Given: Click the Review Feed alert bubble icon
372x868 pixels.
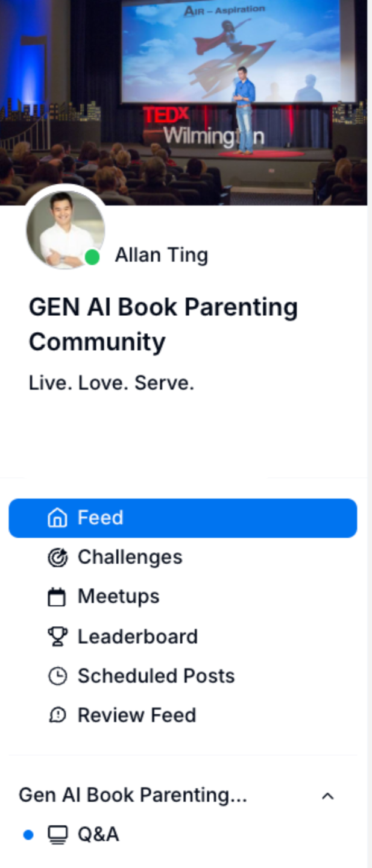Looking at the screenshot, I should [x=57, y=715].
